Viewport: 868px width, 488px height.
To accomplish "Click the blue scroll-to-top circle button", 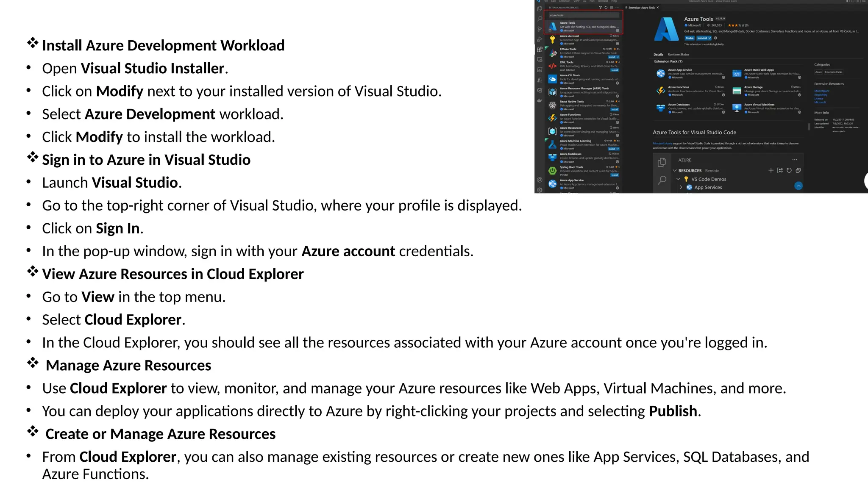I will 798,186.
